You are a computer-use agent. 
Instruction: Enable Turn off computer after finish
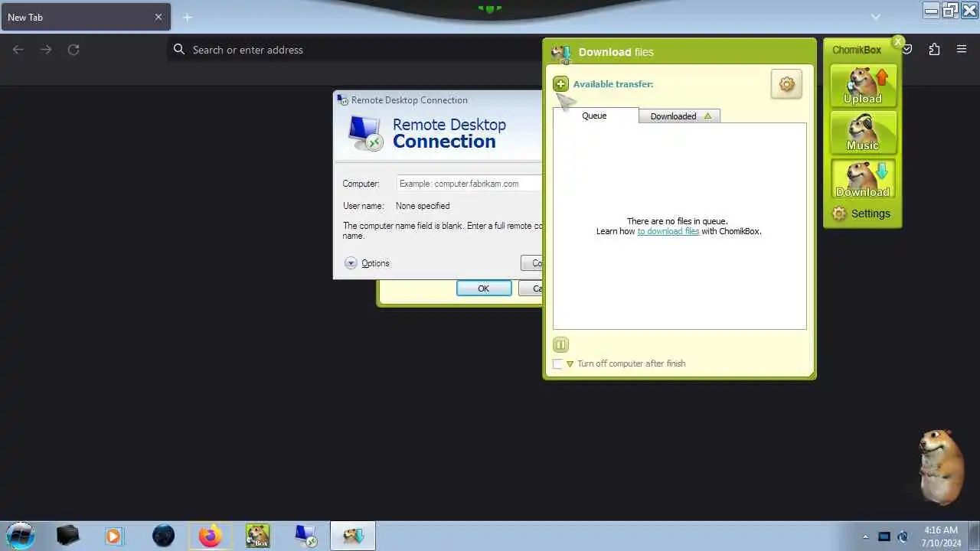(x=557, y=364)
